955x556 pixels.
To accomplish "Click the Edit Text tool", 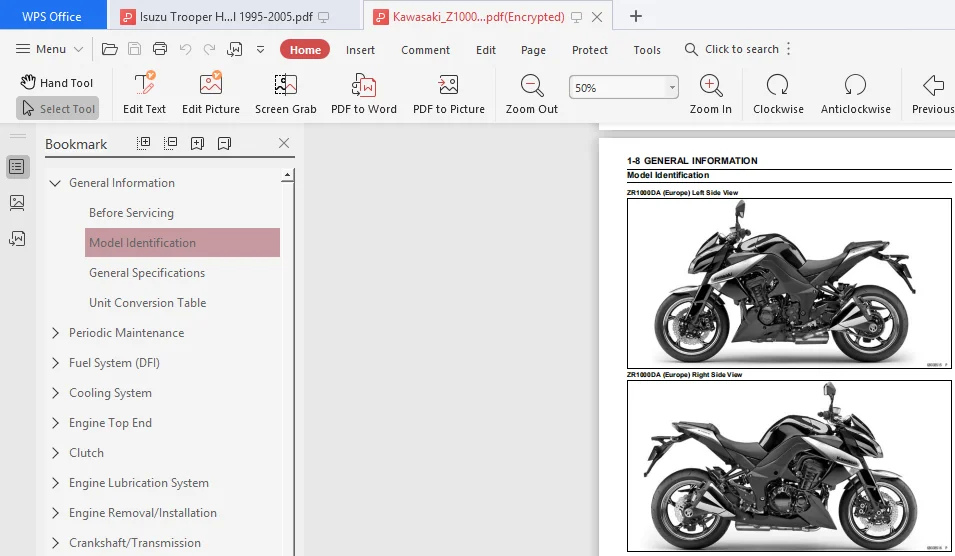I will pos(144,93).
